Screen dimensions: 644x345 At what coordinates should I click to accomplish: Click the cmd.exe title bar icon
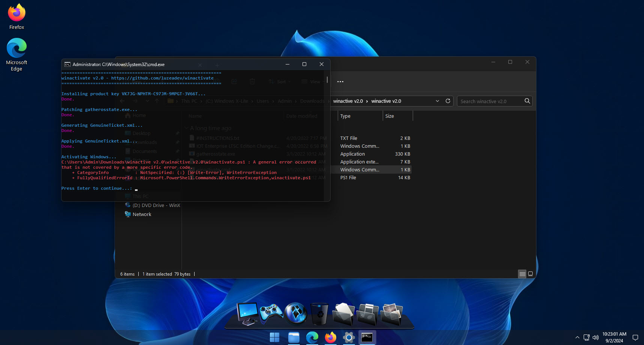(67, 64)
